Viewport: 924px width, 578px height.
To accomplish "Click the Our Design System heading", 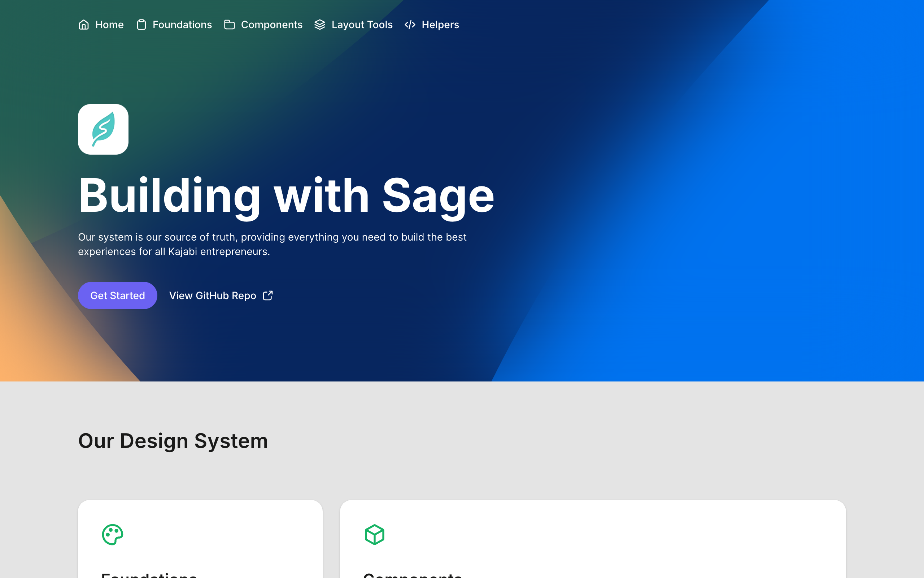I will pyautogui.click(x=173, y=441).
